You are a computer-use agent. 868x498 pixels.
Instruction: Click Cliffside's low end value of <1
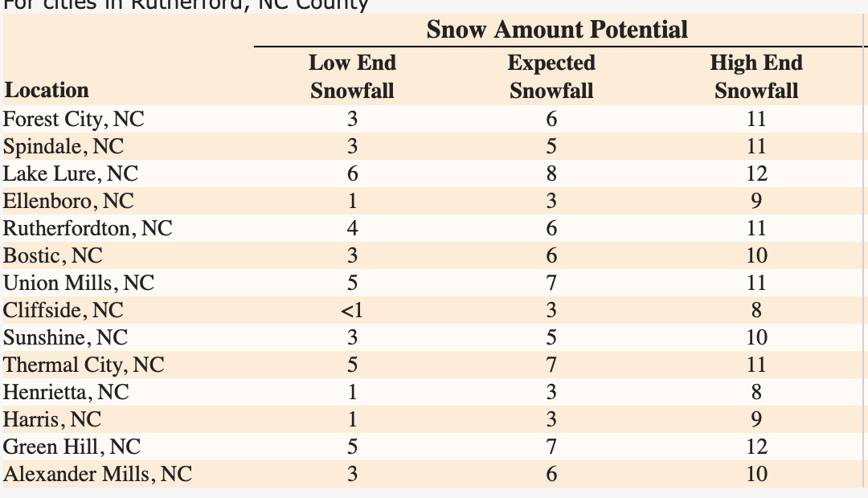pos(352,311)
